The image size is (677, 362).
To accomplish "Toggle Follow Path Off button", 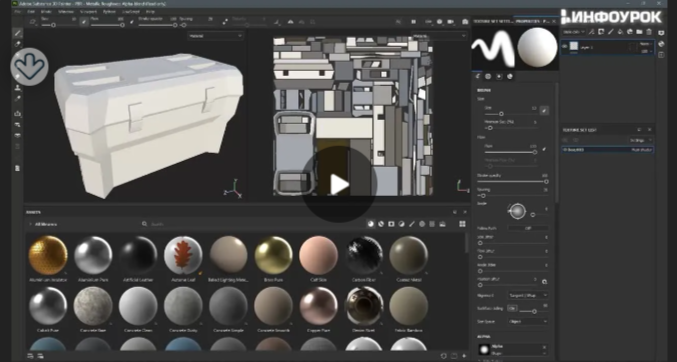I will (x=528, y=228).
